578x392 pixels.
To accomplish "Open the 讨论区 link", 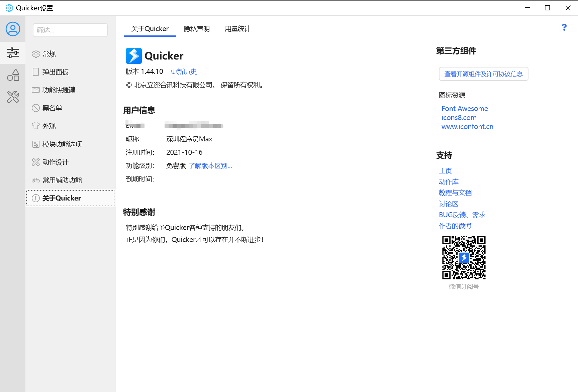I will click(449, 204).
